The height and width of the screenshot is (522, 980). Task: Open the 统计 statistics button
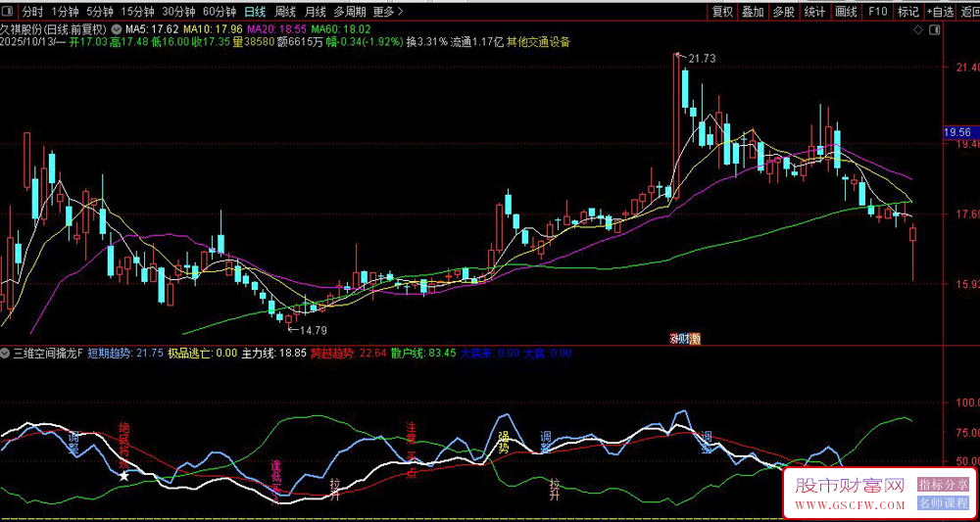814,11
